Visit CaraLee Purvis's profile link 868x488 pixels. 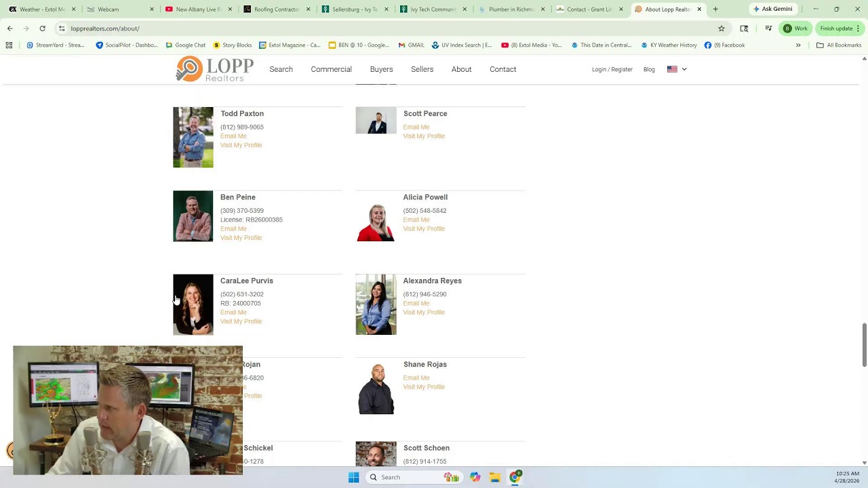(241, 321)
